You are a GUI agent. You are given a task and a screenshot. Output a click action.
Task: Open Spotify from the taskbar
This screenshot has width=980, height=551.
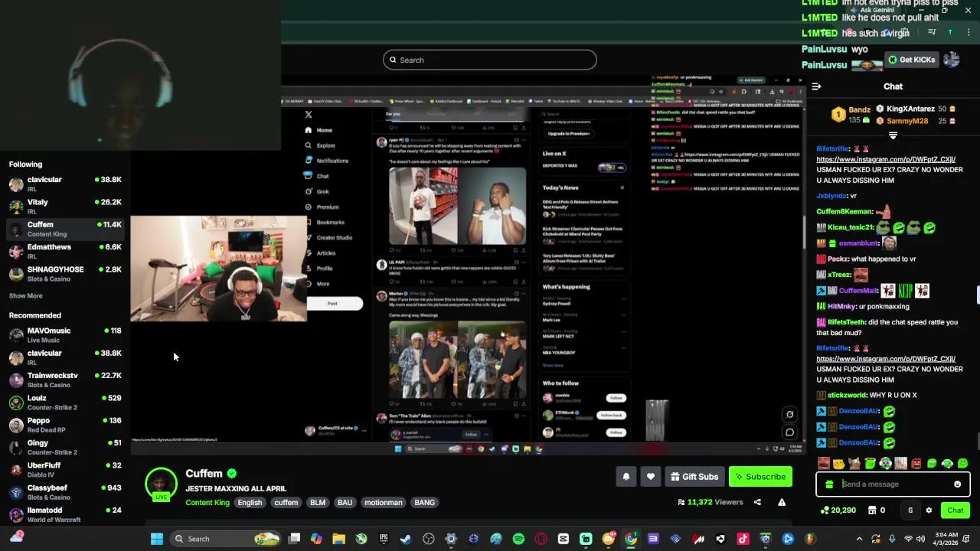pos(518,539)
